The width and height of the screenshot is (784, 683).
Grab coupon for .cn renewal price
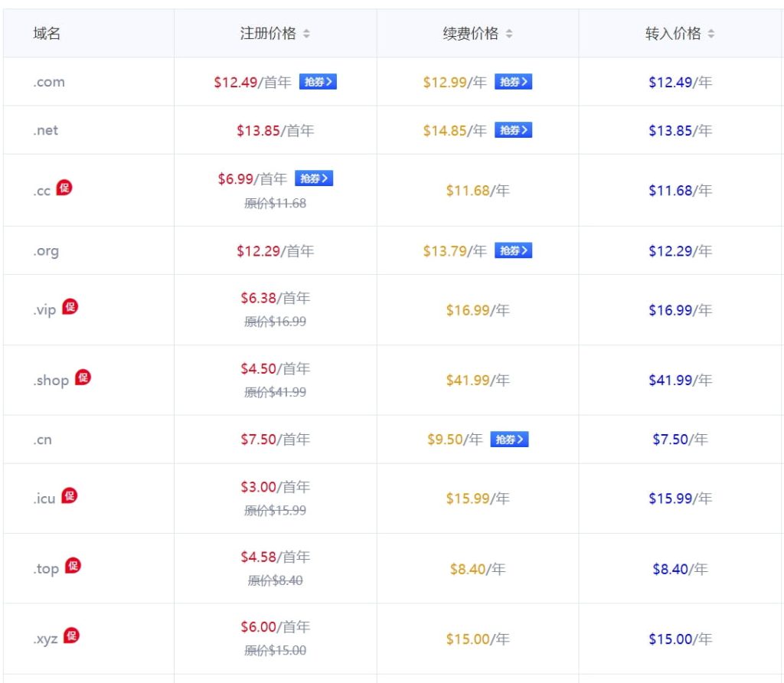click(509, 440)
